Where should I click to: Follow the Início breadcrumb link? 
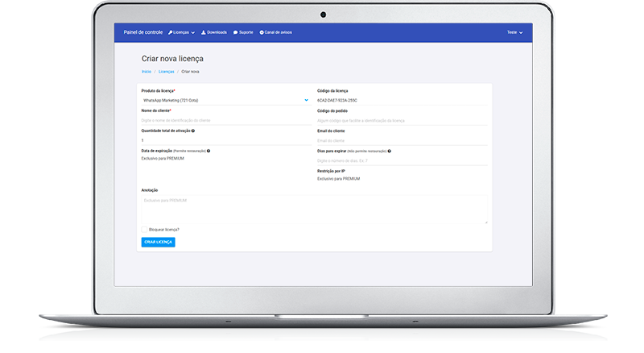[x=146, y=72]
